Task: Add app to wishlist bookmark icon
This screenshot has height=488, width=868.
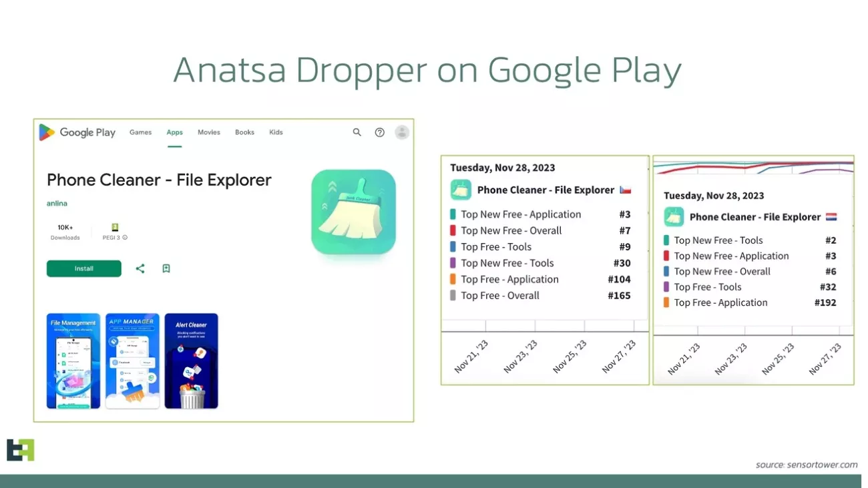Action: 166,268
